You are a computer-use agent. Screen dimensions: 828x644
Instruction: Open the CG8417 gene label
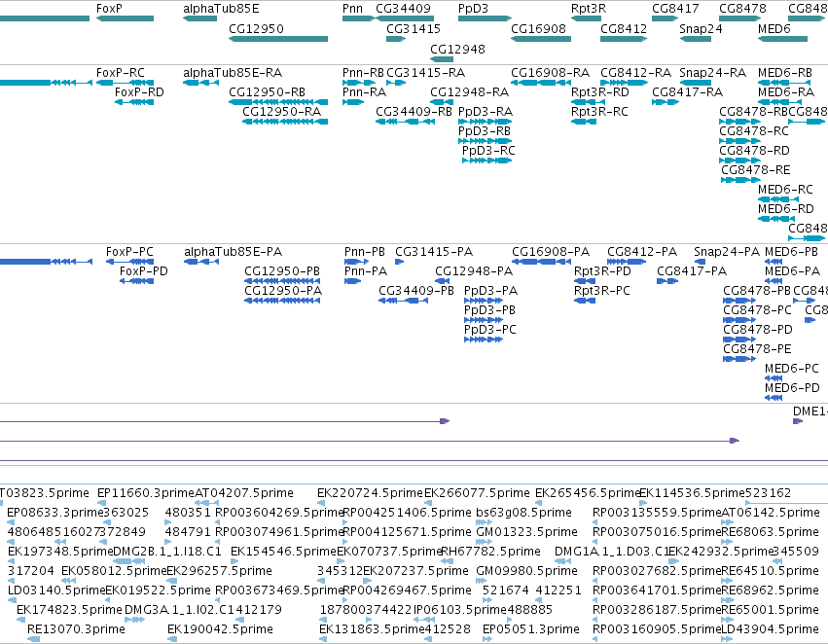(675, 9)
